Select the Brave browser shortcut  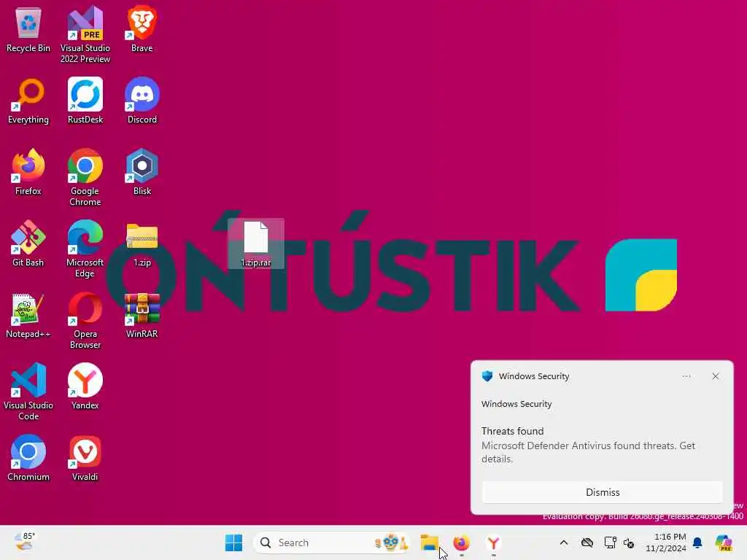142,29
